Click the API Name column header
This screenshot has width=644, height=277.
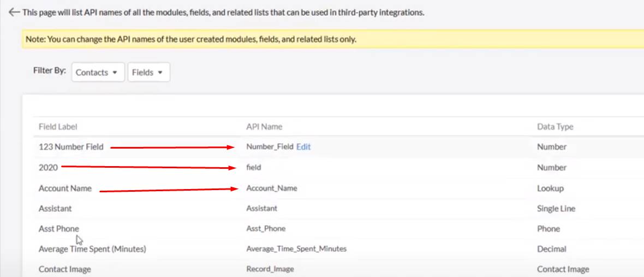pyautogui.click(x=264, y=127)
